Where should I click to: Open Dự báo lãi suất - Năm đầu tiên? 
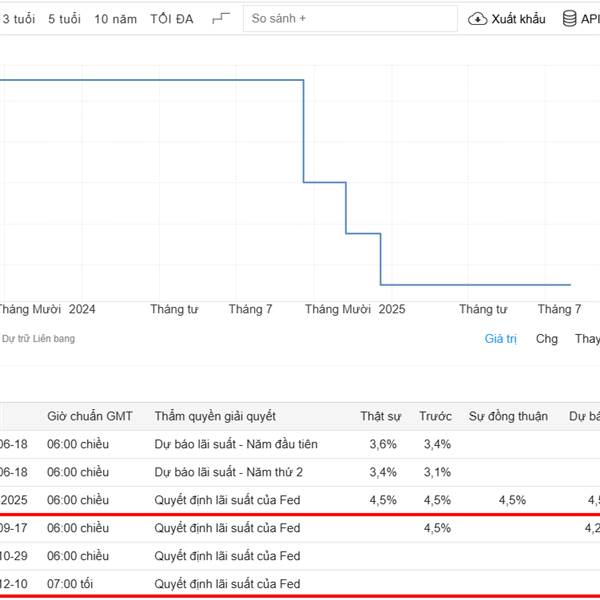tap(236, 444)
